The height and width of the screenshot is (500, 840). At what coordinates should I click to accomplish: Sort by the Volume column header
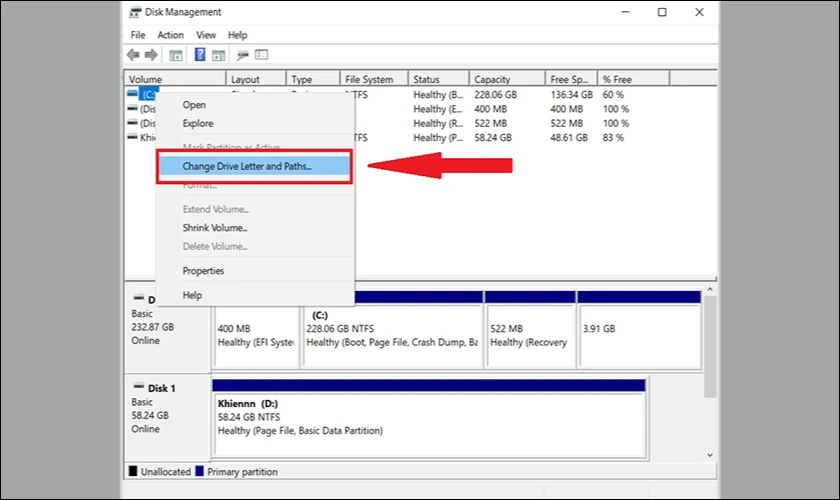pyautogui.click(x=175, y=79)
